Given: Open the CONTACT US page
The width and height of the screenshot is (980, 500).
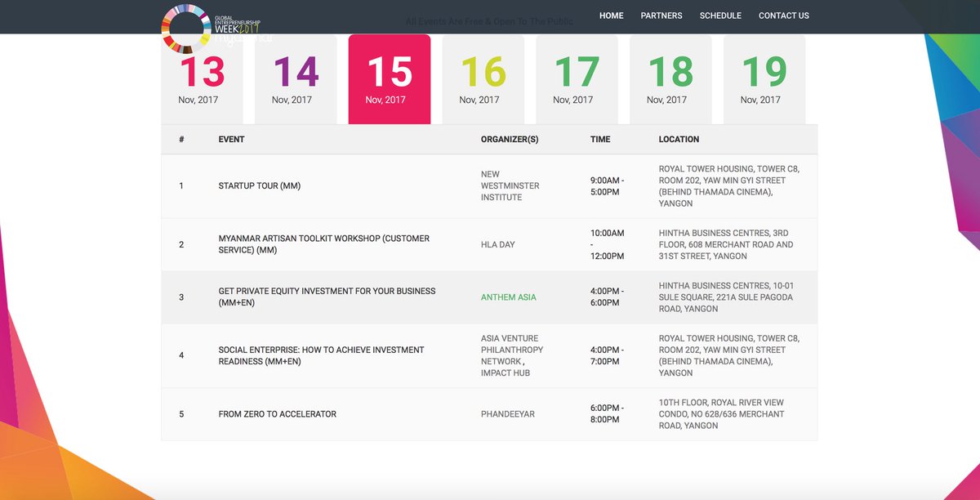Looking at the screenshot, I should click(x=784, y=16).
